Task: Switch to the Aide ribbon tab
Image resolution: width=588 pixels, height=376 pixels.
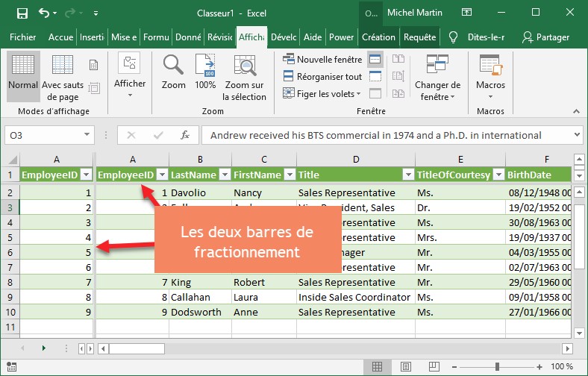Action: [x=313, y=37]
